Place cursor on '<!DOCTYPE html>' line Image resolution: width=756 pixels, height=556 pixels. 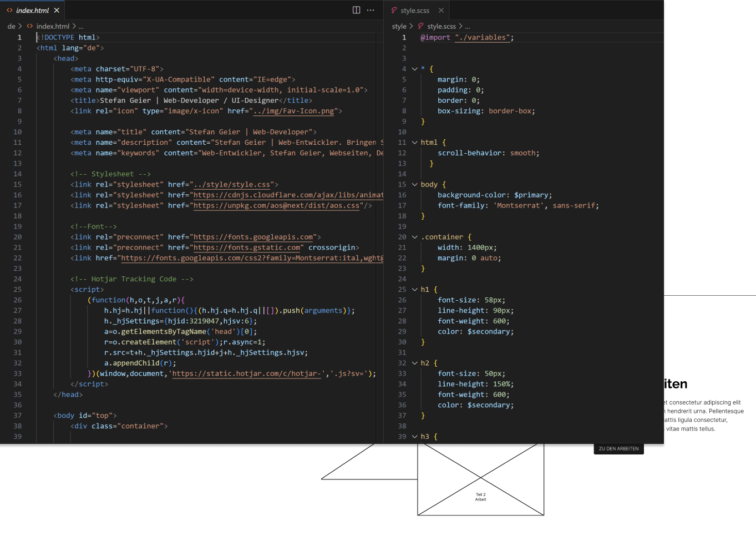[68, 37]
